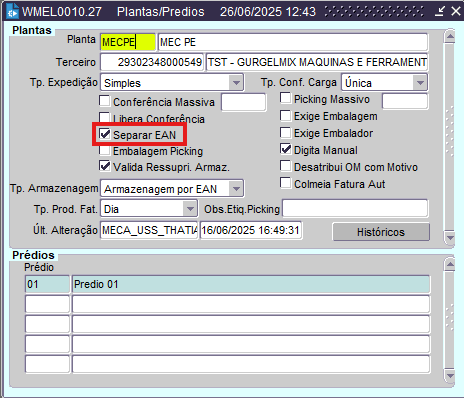Expand the Tp. Armazenagem dropdown
This screenshot has width=464, height=398.
click(236, 189)
